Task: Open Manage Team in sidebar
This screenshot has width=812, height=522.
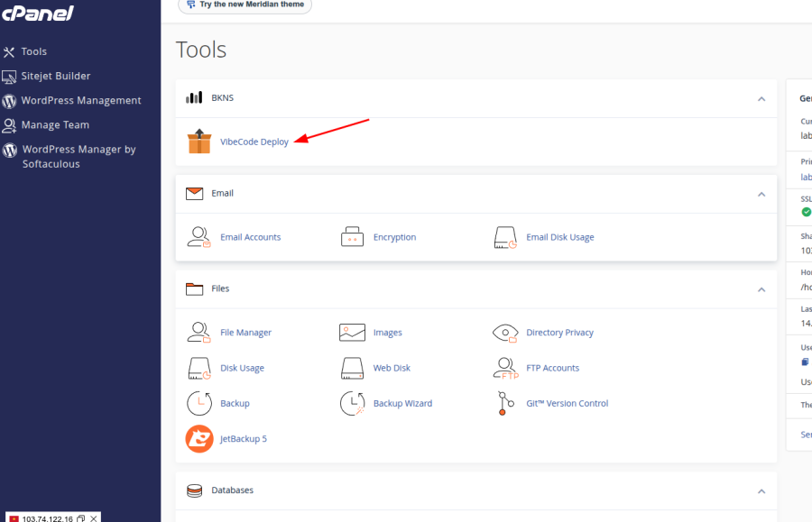Action: pos(55,124)
